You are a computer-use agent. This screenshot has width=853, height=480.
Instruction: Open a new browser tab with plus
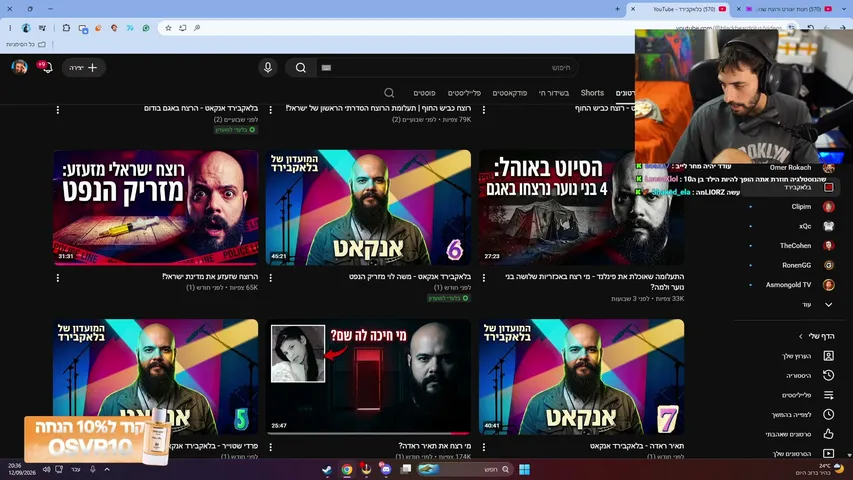617,9
